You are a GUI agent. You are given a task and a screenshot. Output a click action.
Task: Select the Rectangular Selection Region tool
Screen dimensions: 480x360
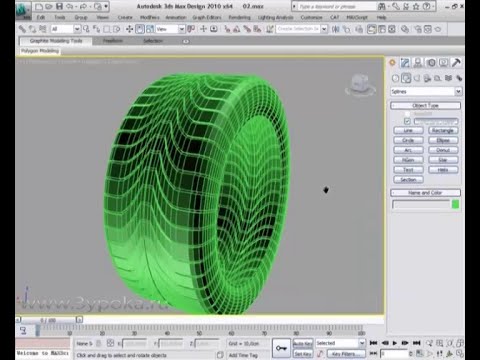pos(107,29)
